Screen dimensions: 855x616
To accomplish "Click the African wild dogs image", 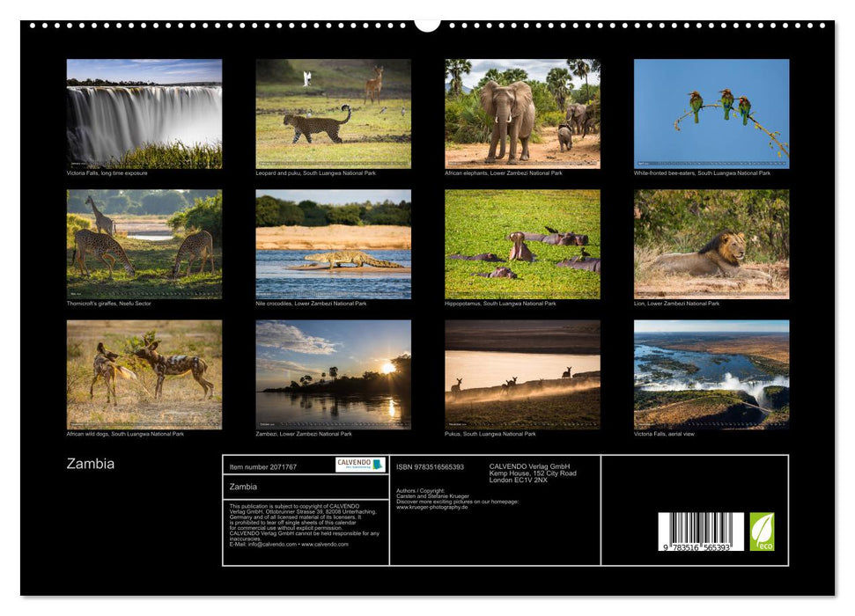I will [x=142, y=373].
